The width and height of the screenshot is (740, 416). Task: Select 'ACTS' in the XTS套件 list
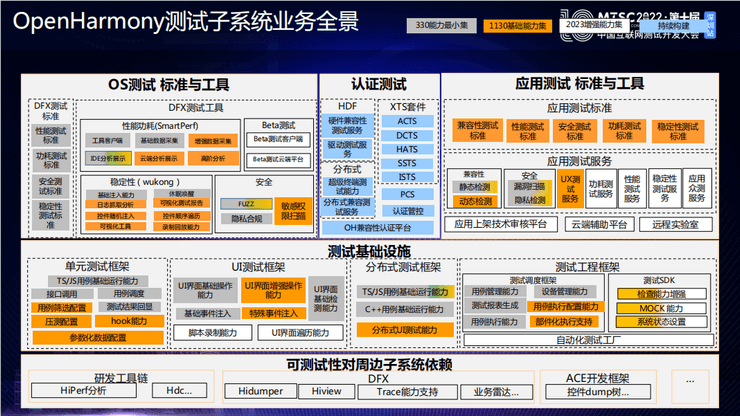click(x=407, y=121)
